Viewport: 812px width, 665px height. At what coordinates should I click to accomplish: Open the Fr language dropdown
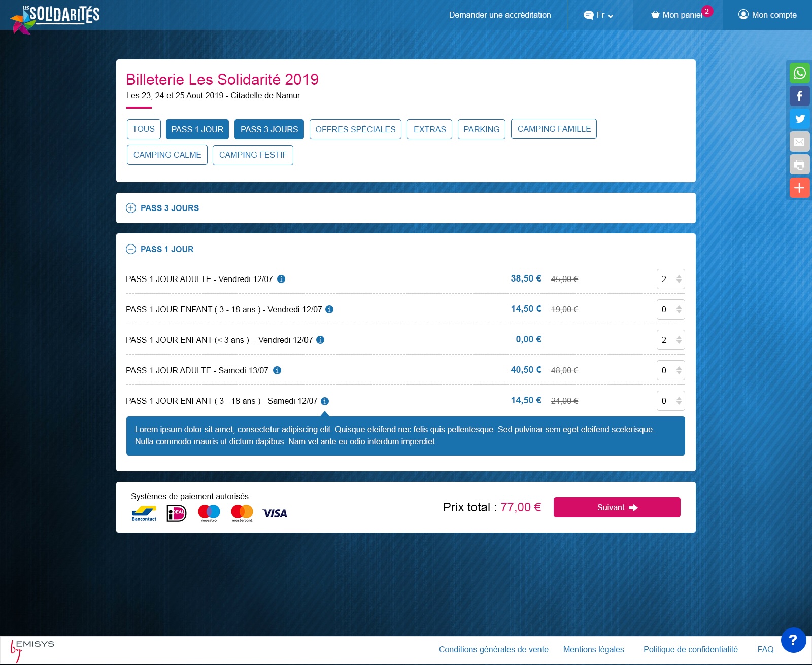click(599, 15)
